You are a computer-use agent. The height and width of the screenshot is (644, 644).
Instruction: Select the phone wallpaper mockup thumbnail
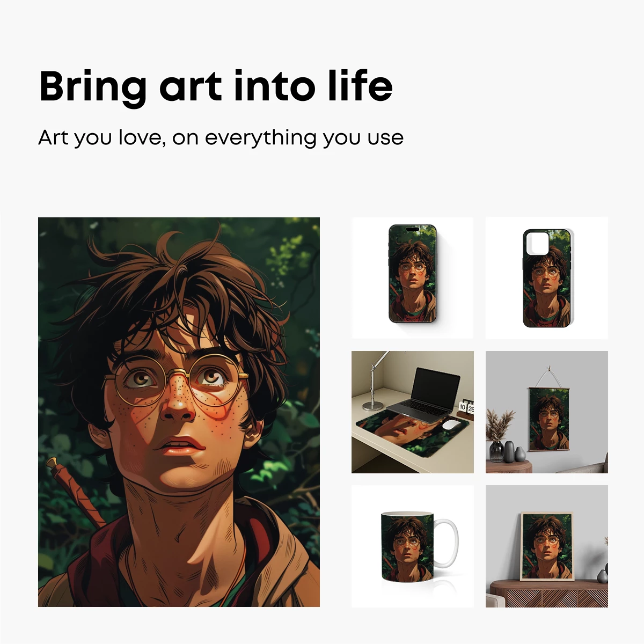click(x=413, y=278)
